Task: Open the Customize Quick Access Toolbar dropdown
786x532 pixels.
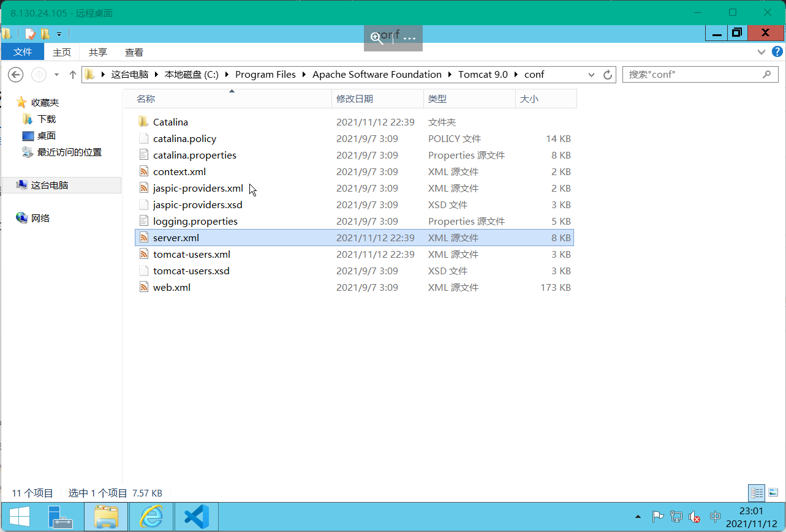Action: 59,34
